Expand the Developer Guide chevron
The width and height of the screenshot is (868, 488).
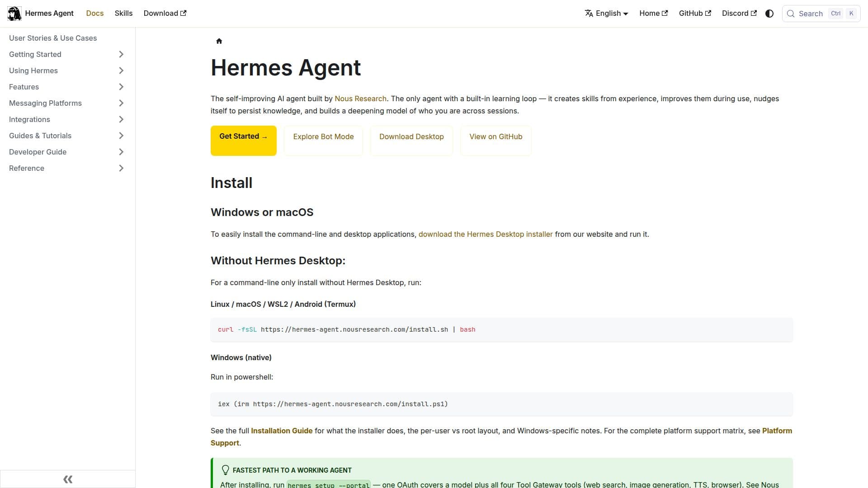tap(121, 152)
